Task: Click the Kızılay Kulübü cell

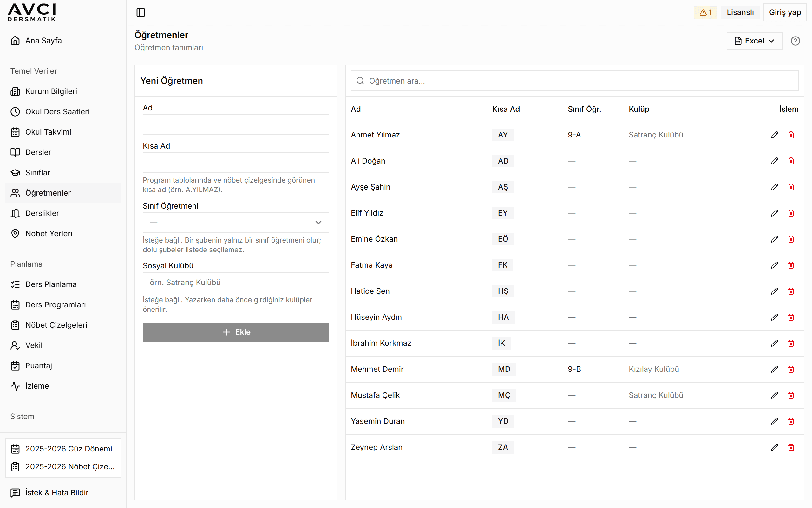Action: (x=654, y=369)
